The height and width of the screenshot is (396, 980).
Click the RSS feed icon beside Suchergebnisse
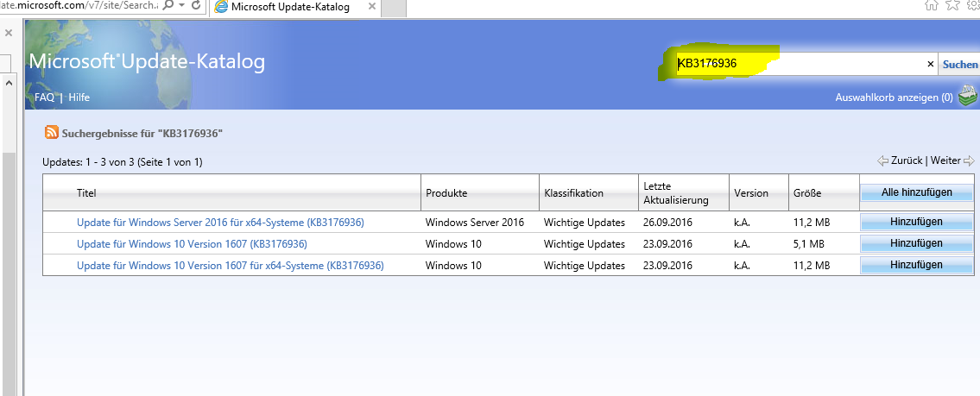pyautogui.click(x=51, y=132)
